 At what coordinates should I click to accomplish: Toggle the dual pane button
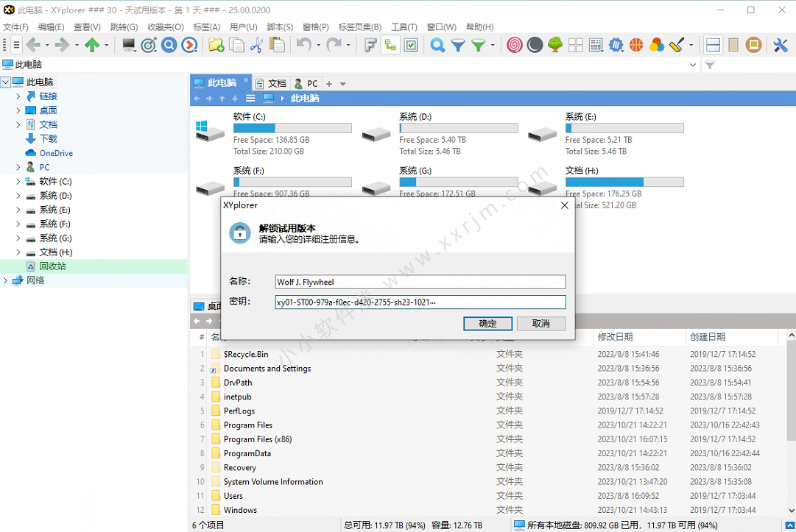click(714, 45)
